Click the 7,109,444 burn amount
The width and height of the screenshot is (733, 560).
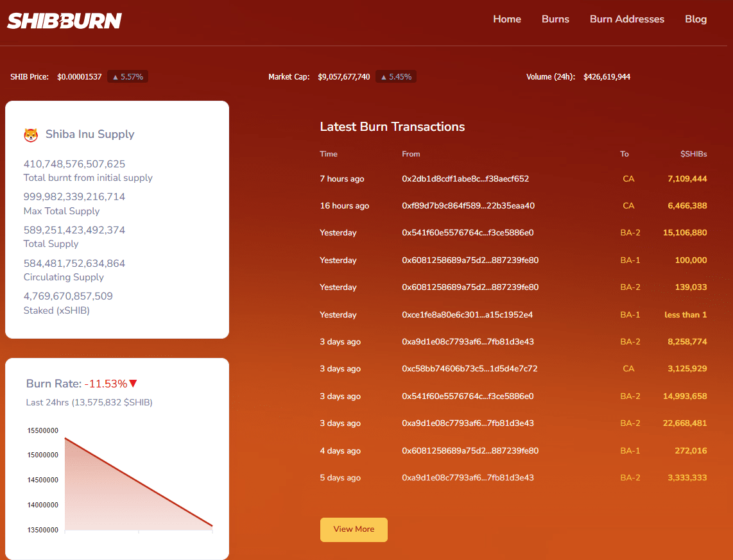[687, 178]
